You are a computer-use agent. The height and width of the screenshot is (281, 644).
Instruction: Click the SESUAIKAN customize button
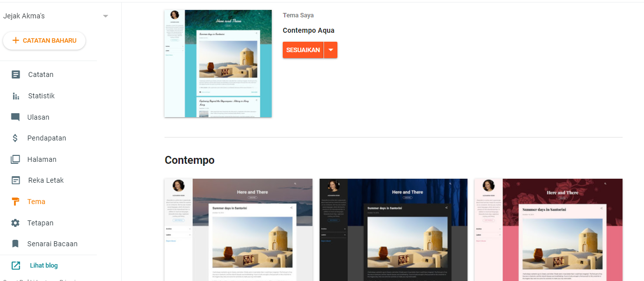pos(303,50)
